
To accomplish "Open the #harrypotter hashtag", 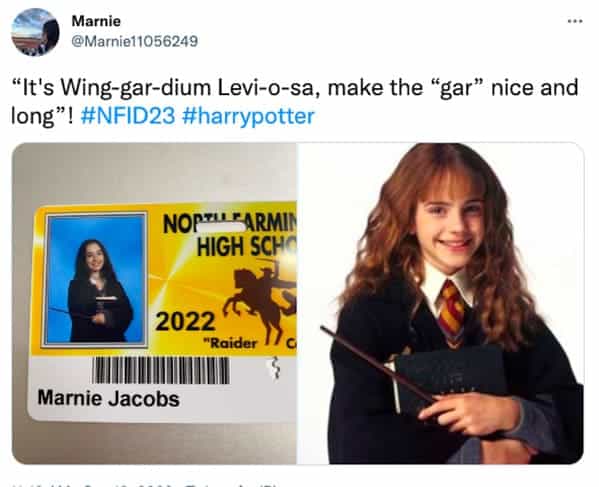I will [249, 116].
